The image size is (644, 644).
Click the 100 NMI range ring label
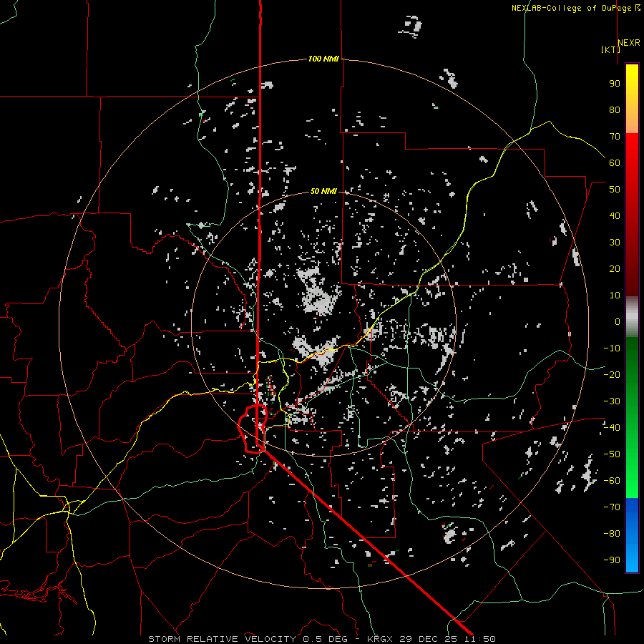pos(323,59)
